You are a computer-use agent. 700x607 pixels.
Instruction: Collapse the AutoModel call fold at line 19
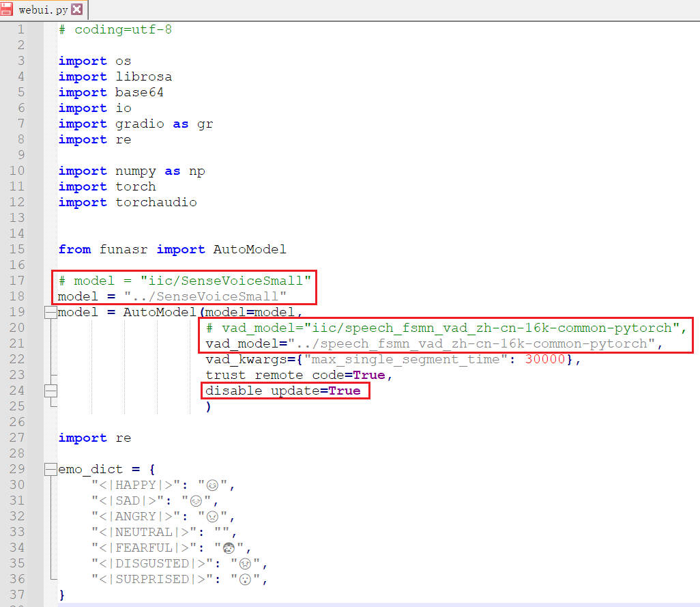click(51, 312)
